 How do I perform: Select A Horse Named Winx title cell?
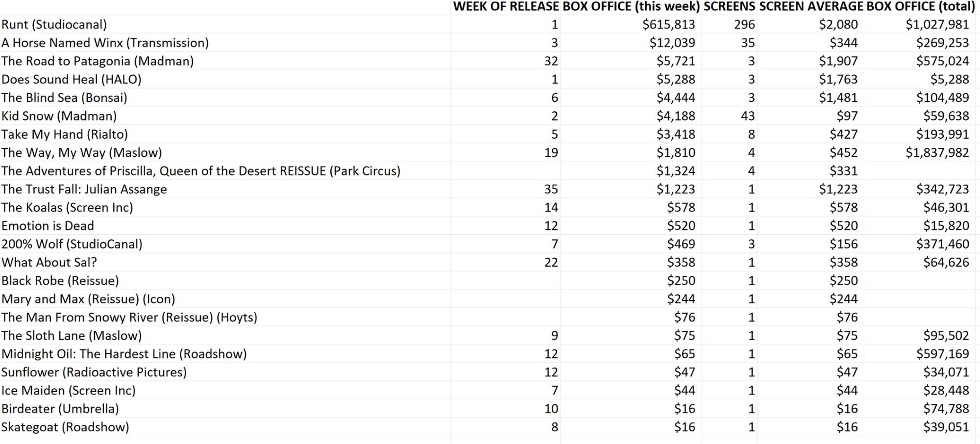(x=105, y=43)
